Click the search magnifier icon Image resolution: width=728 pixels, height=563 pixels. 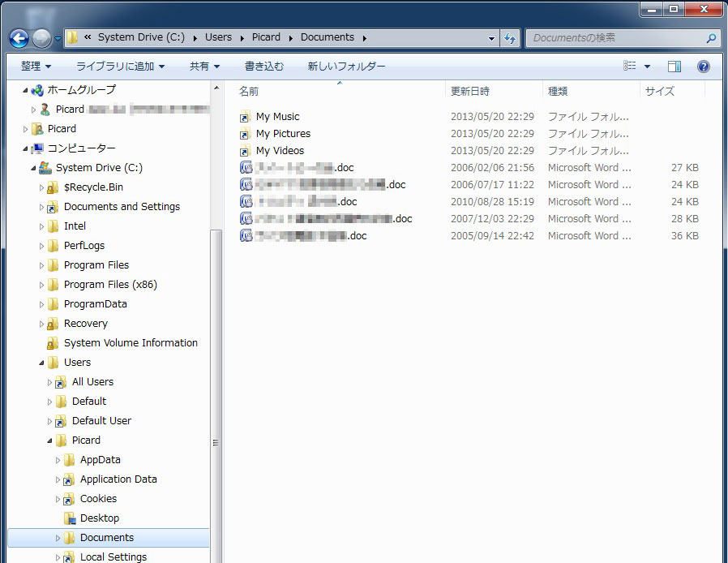tap(711, 38)
